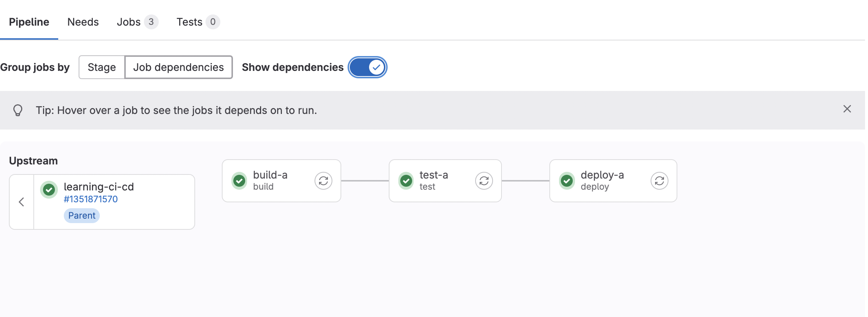This screenshot has height=317, width=868.
Task: Click the test-a success status icon
Action: click(406, 181)
